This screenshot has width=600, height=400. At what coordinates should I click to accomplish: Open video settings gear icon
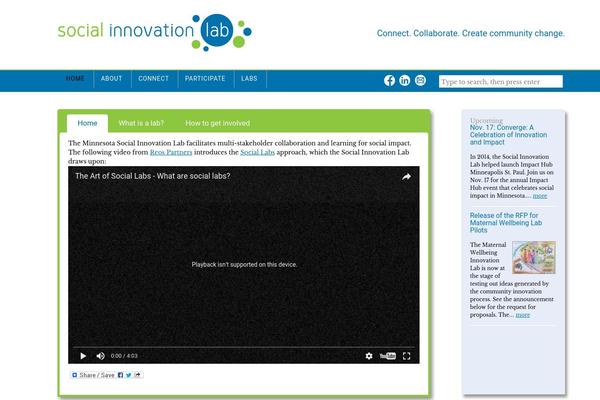click(x=369, y=356)
